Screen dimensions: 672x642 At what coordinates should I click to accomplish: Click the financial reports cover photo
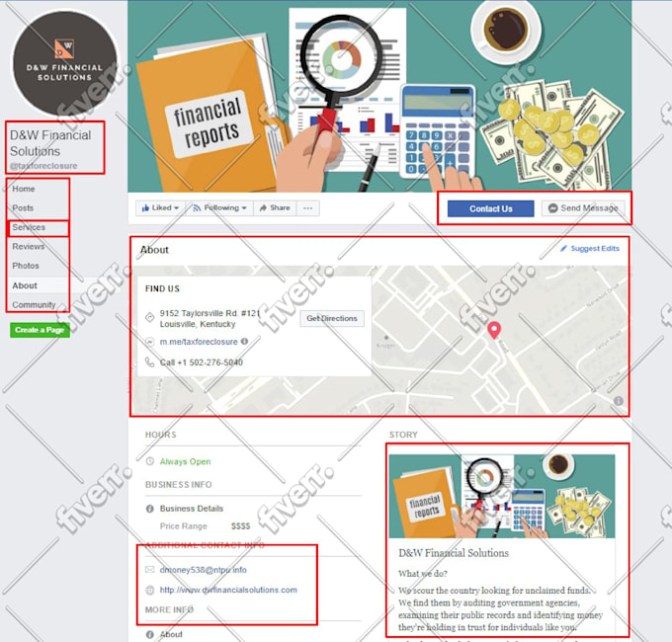(379, 96)
